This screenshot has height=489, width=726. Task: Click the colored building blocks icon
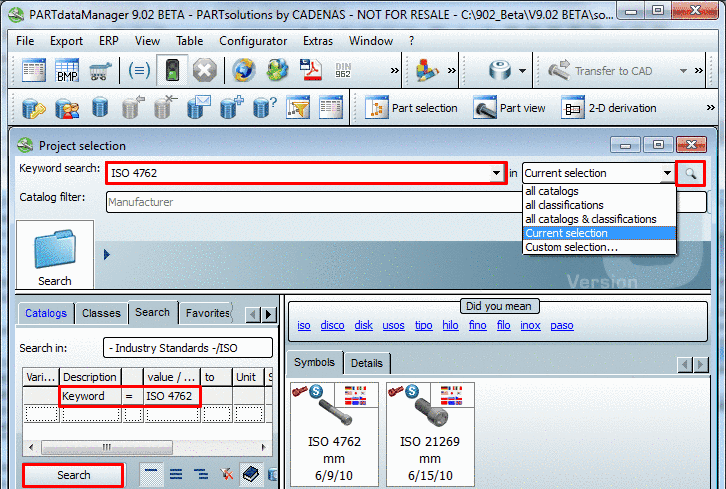click(426, 70)
